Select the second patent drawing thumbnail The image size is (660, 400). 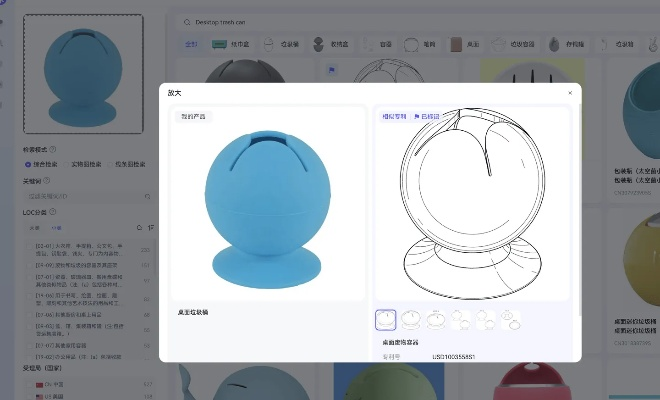point(411,319)
